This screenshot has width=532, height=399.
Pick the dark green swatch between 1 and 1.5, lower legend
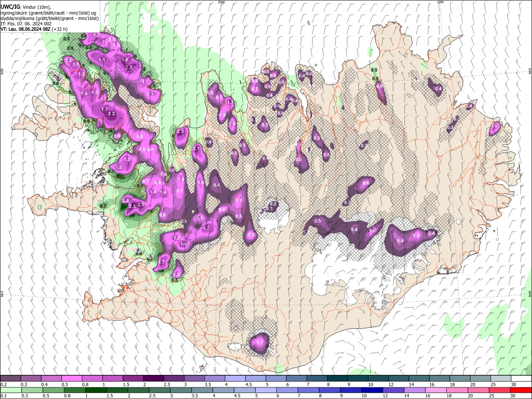[96, 390]
